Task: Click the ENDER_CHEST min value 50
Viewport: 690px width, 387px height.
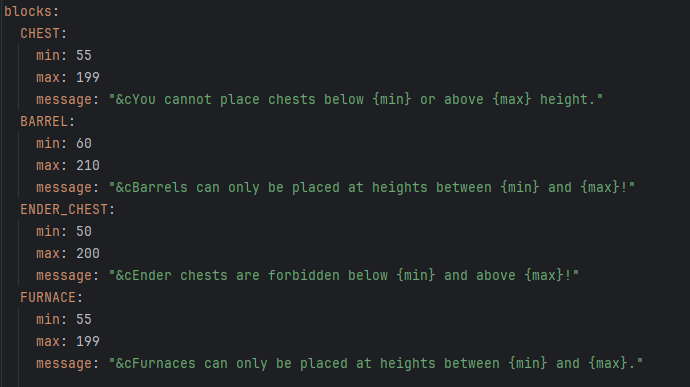Action: coord(84,232)
